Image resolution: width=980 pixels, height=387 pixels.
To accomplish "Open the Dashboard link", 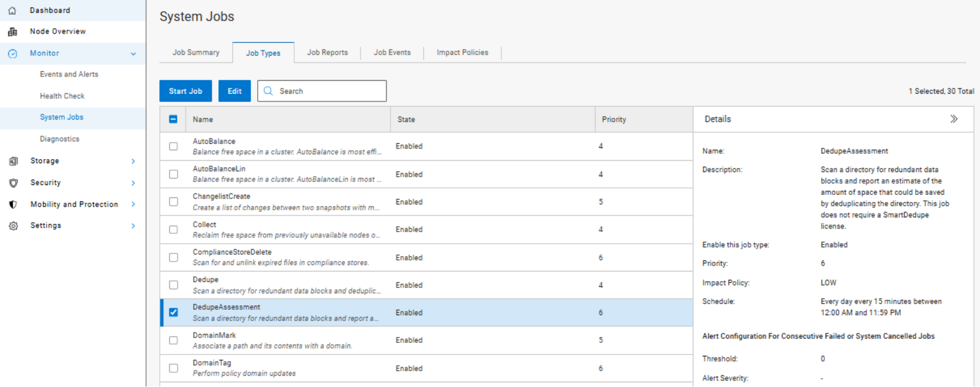I will [50, 11].
